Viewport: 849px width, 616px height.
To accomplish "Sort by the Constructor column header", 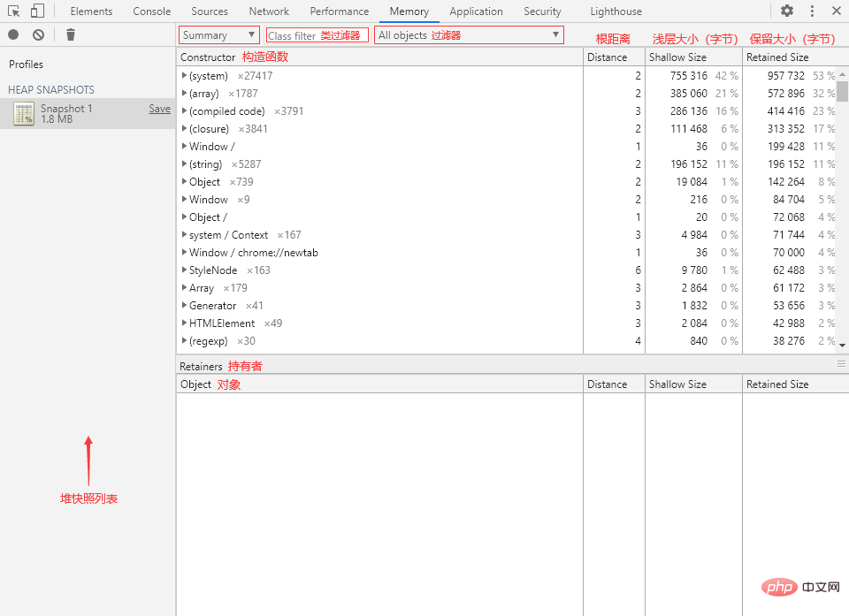I will 379,57.
